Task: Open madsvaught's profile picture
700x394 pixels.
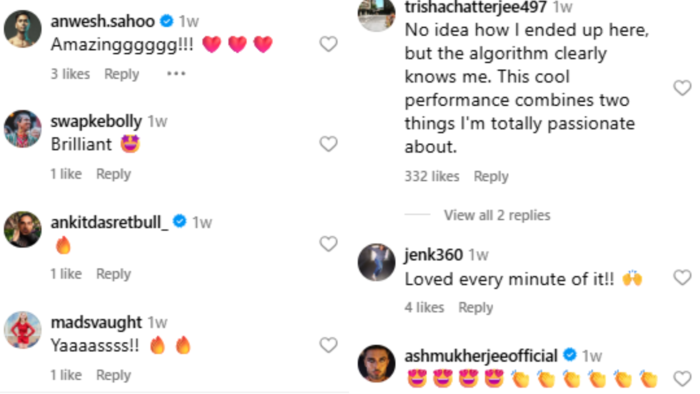Action: 23,330
